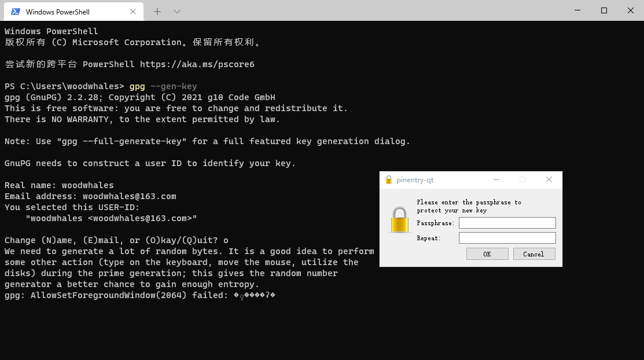This screenshot has width=644, height=360.
Task: Click the 'Note: Use gpg --full-generate-key' line
Action: 207,141
